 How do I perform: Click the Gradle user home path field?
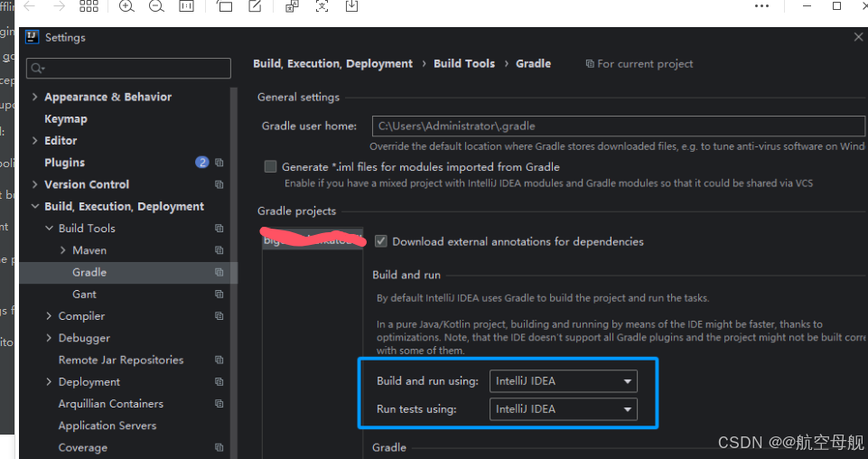click(619, 126)
